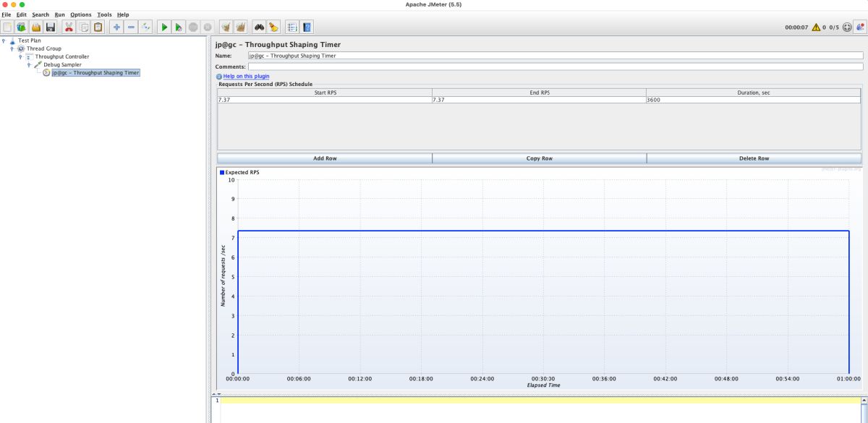Open the Options menu
This screenshot has width=868, height=423.
coord(81,14)
